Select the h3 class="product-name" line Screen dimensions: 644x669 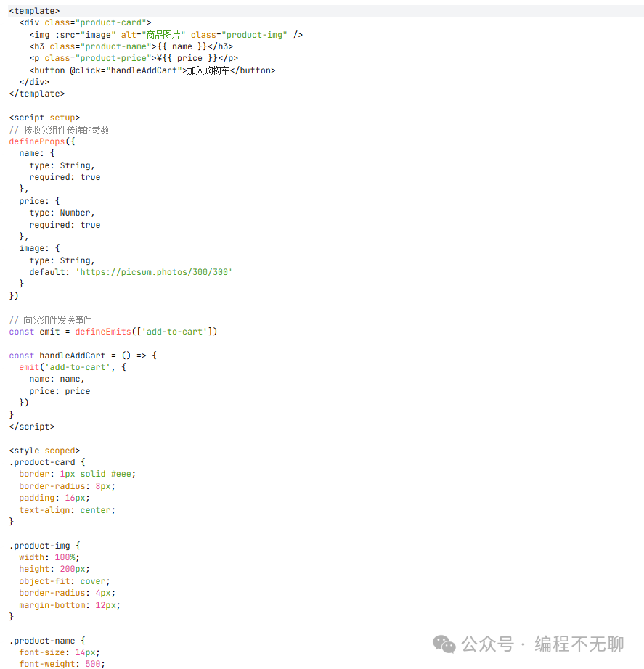pyautogui.click(x=131, y=46)
